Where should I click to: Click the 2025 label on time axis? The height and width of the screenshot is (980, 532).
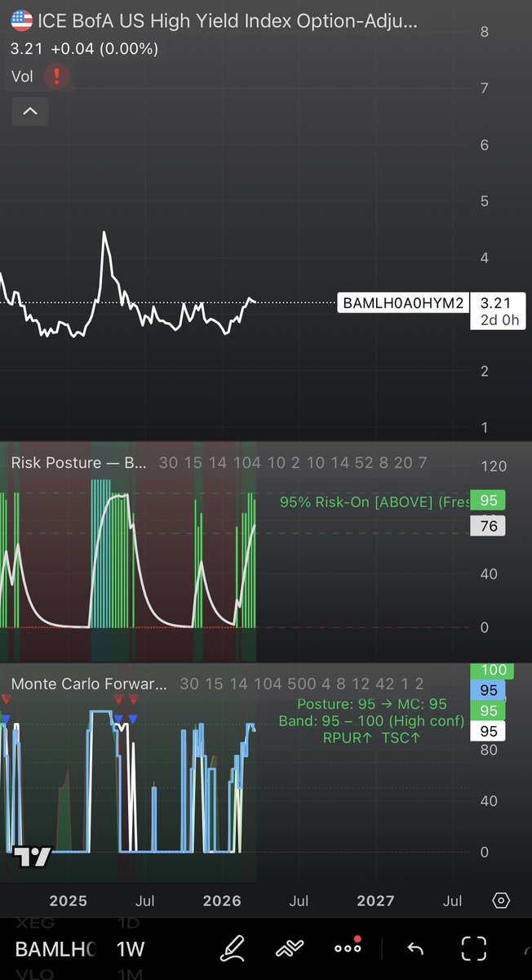tap(68, 901)
